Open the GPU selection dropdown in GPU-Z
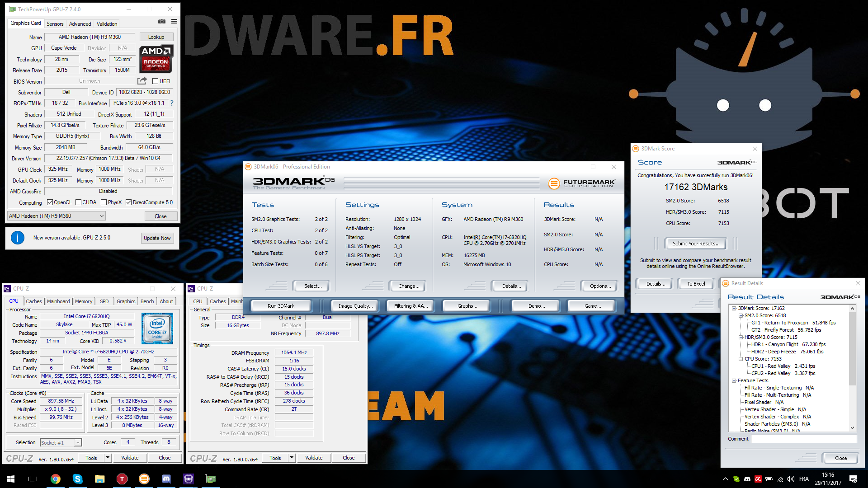Screen dimensions: 868x488 point(57,216)
